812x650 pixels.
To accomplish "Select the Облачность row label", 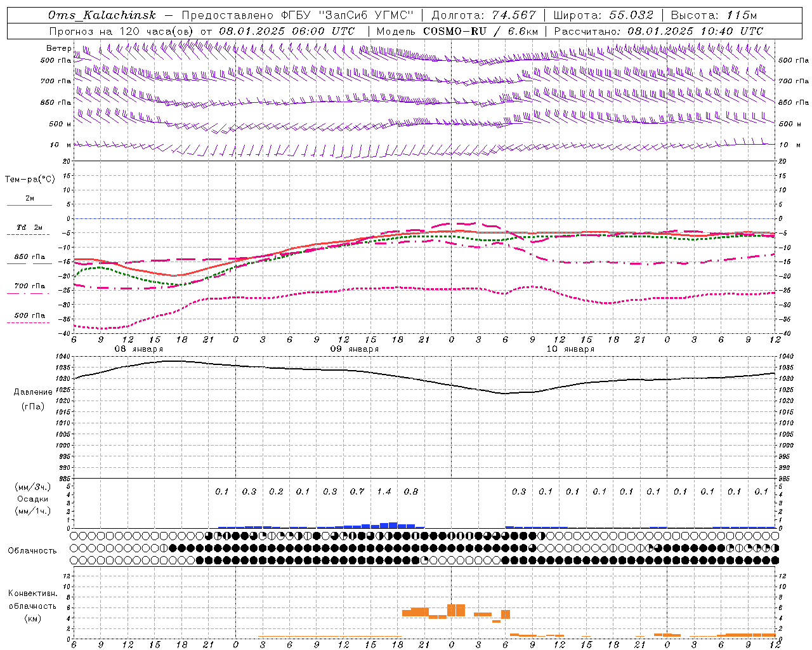I will (32, 551).
